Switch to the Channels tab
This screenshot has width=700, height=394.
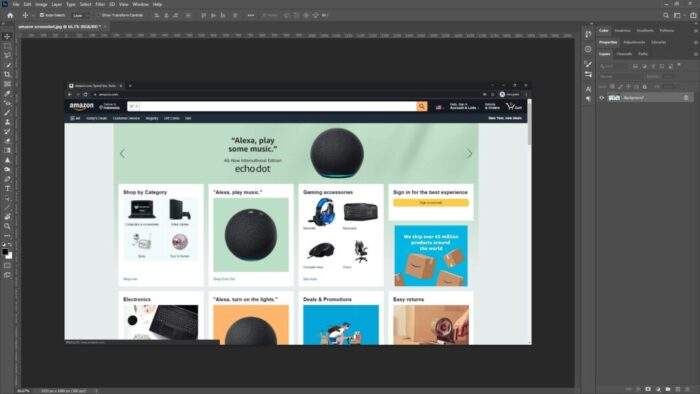click(624, 54)
